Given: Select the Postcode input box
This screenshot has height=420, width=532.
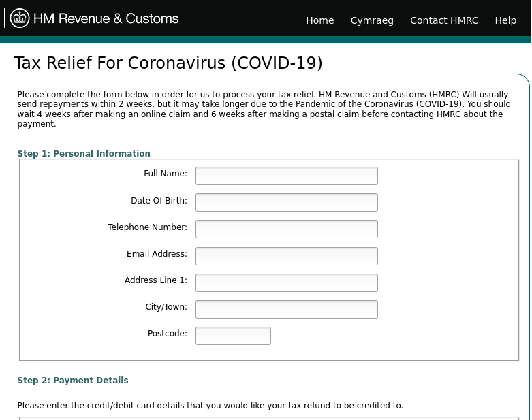Looking at the screenshot, I should pyautogui.click(x=233, y=336).
